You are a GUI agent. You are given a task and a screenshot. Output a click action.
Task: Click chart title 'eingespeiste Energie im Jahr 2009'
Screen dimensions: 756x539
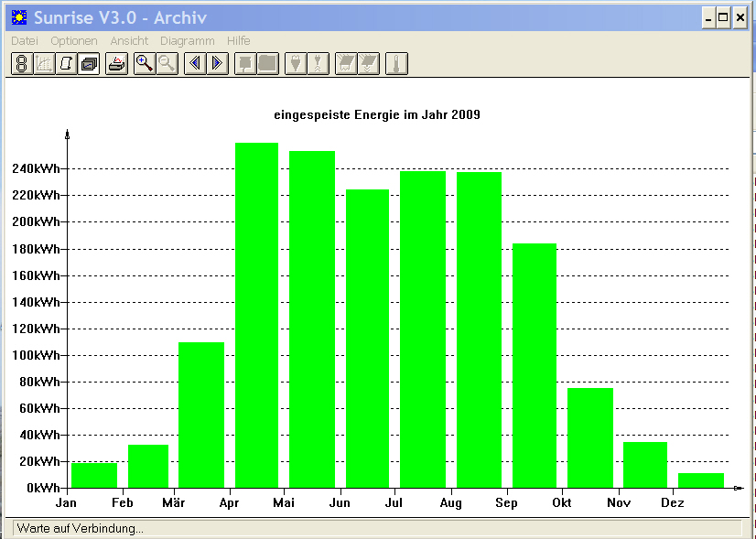[377, 114]
